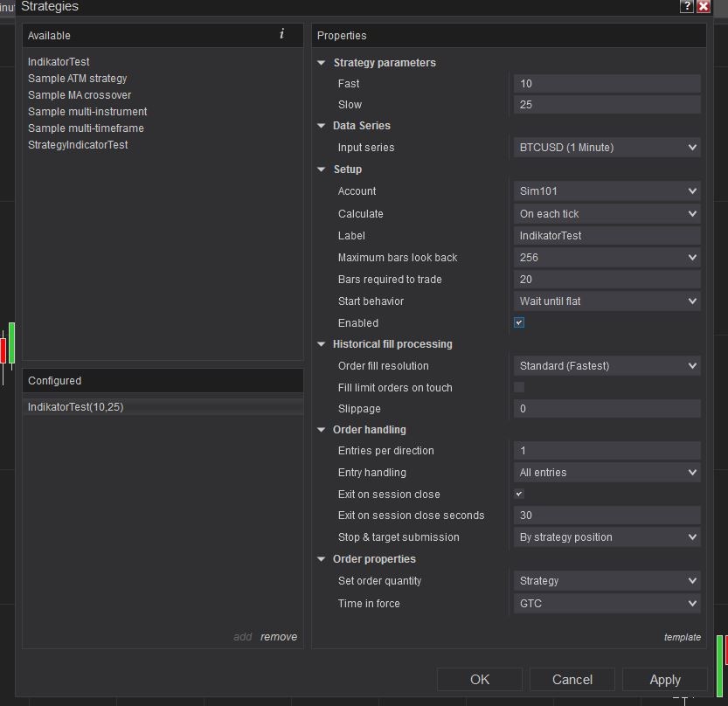The image size is (728, 706).
Task: Open the Calculate dropdown
Action: [x=607, y=214]
